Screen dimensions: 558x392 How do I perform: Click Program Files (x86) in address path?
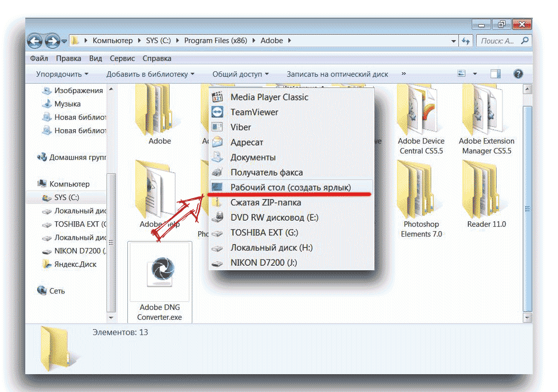215,41
